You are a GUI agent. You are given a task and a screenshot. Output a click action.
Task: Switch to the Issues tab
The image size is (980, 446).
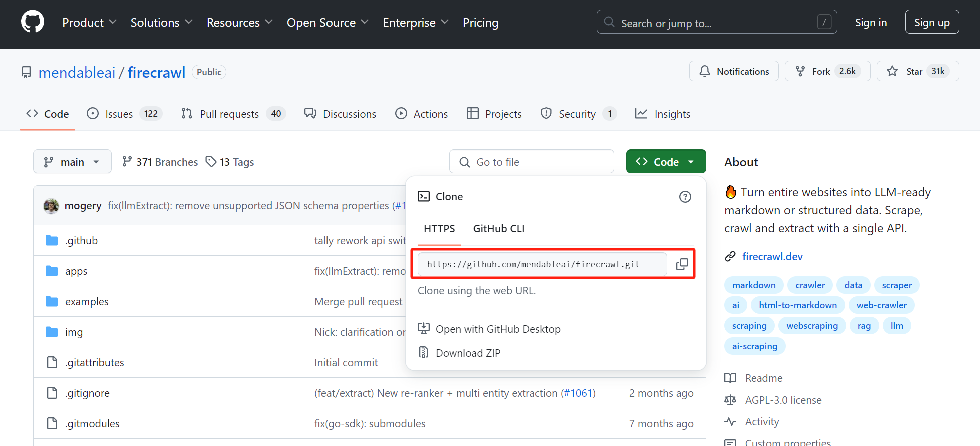pos(124,114)
